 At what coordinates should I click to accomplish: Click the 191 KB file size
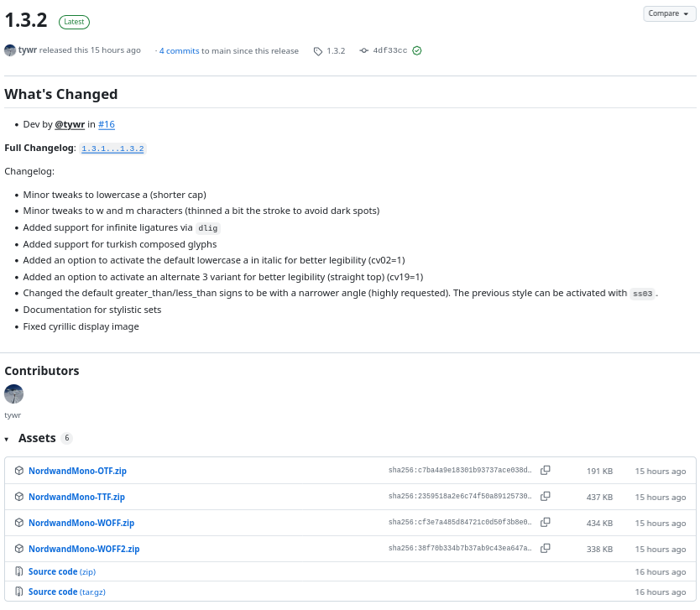click(599, 472)
